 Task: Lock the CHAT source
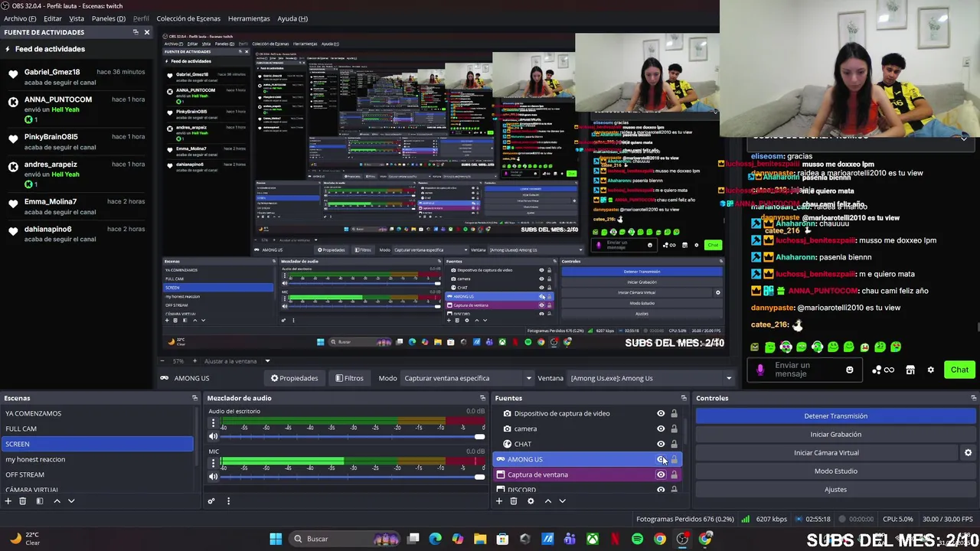pos(674,444)
